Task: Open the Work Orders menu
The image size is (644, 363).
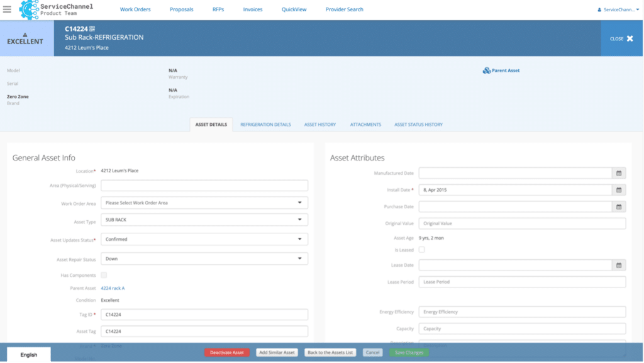Action: 135,9
